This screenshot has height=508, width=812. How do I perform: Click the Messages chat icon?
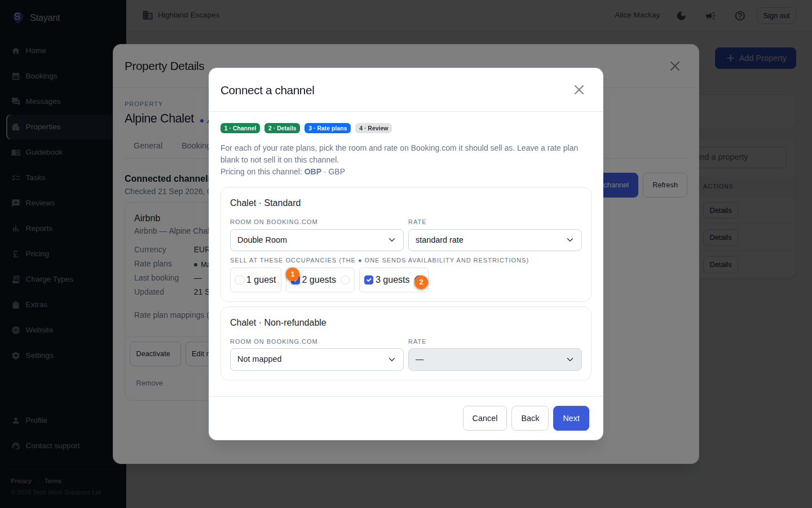click(16, 102)
